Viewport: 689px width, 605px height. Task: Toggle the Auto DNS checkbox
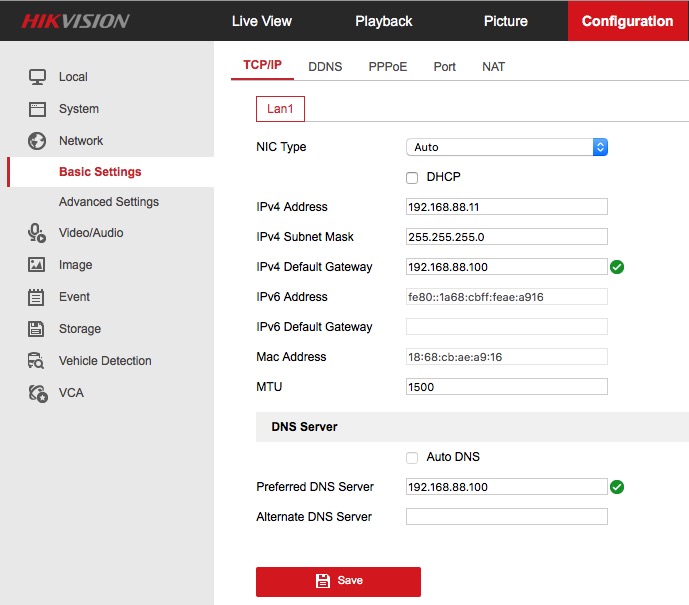(x=412, y=458)
